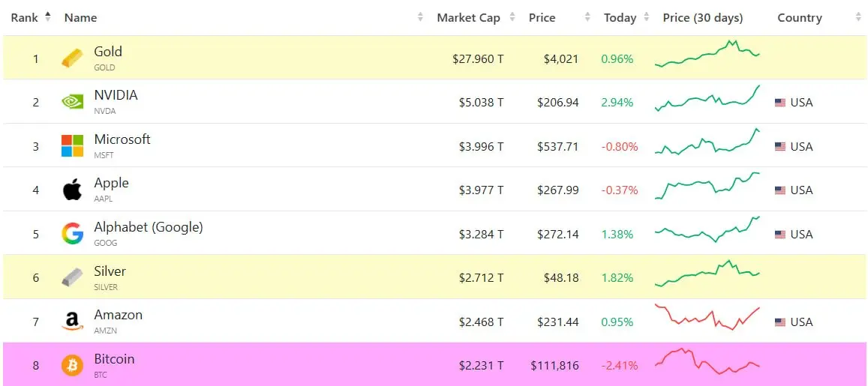Sort table by Rank column
868x386 pixels.
point(30,18)
